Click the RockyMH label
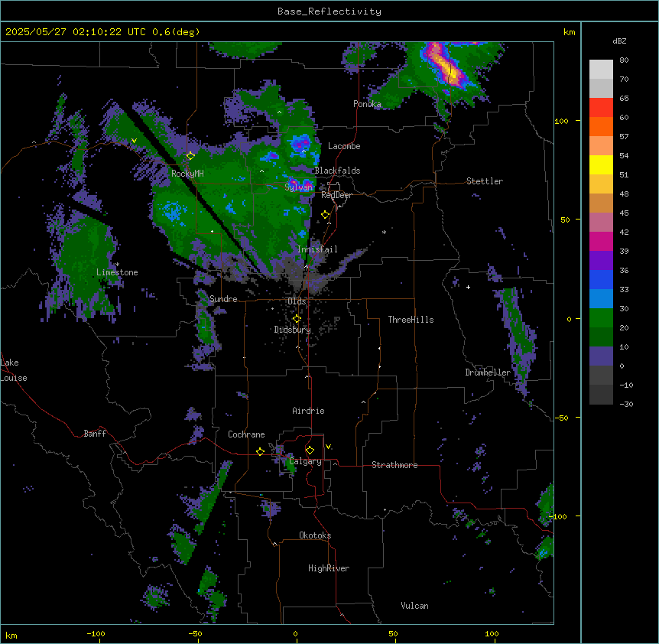Image resolution: width=659 pixels, height=644 pixels. [x=187, y=174]
